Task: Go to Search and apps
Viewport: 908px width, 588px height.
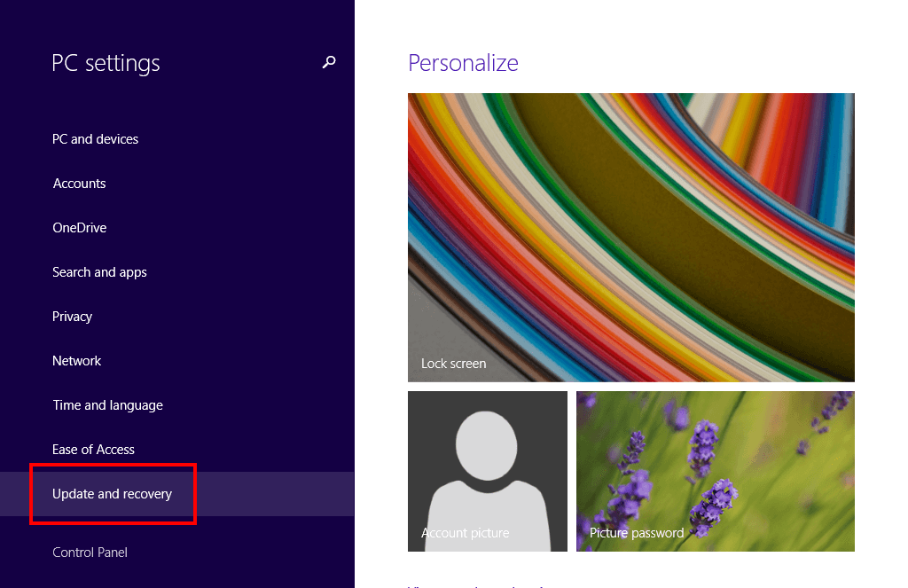Action: pos(99,272)
